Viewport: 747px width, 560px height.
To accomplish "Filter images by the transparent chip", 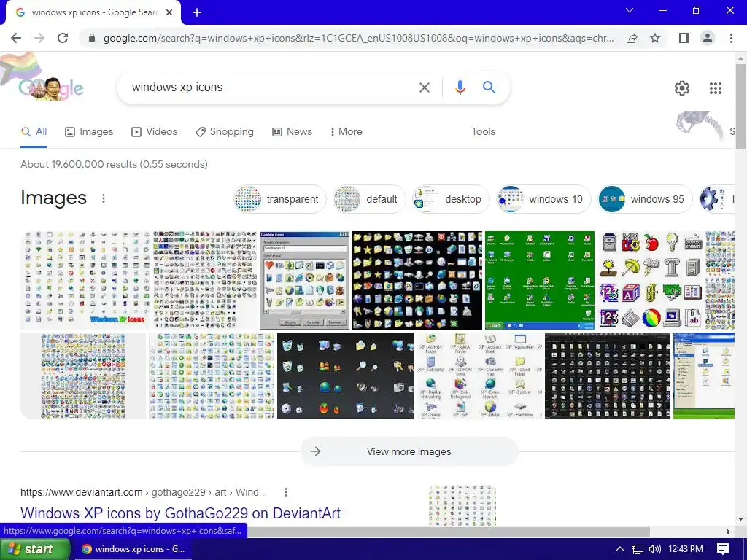I will tap(279, 199).
